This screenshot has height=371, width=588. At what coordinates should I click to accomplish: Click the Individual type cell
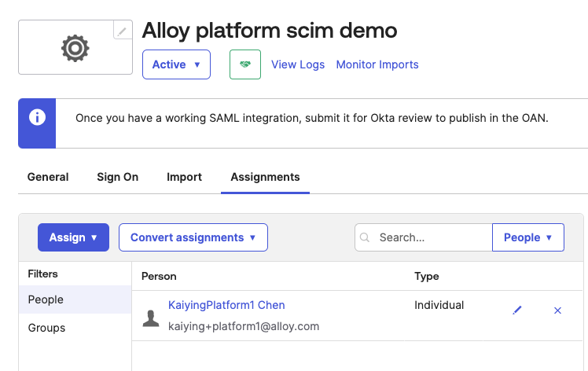click(x=439, y=305)
